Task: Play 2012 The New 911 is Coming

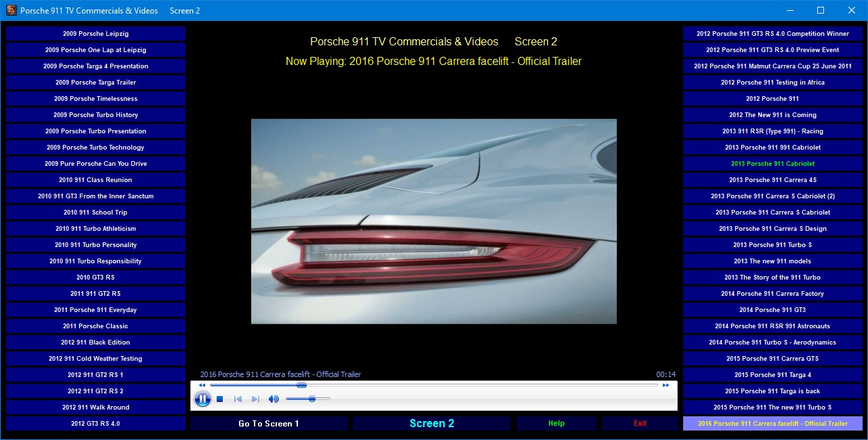Action: click(x=773, y=115)
